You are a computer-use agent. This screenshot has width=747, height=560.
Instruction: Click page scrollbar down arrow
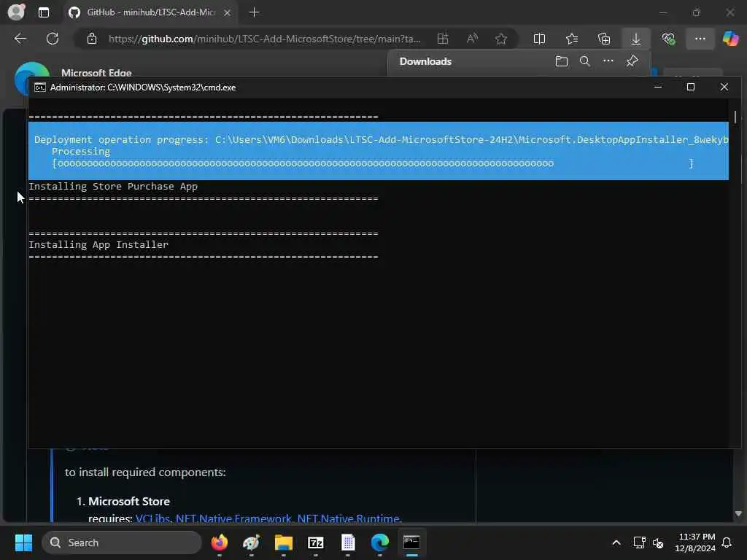pyautogui.click(x=738, y=514)
